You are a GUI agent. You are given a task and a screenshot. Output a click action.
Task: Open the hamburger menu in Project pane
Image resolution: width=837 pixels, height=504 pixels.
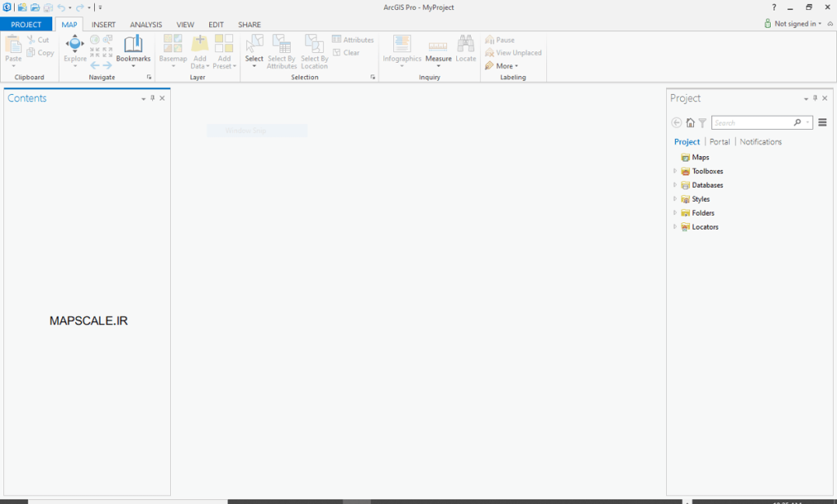click(822, 123)
